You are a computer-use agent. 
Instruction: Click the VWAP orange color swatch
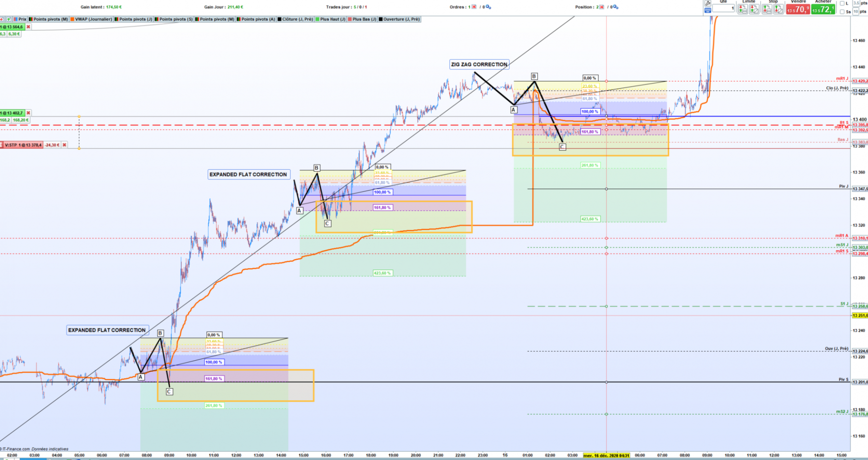72,19
